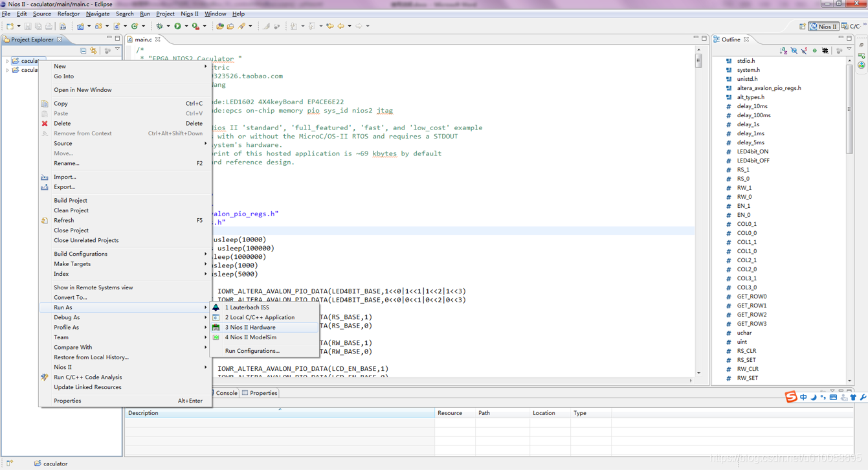Click the Debug bug icon in toolbar
This screenshot has width=868, height=470.
coord(159,27)
